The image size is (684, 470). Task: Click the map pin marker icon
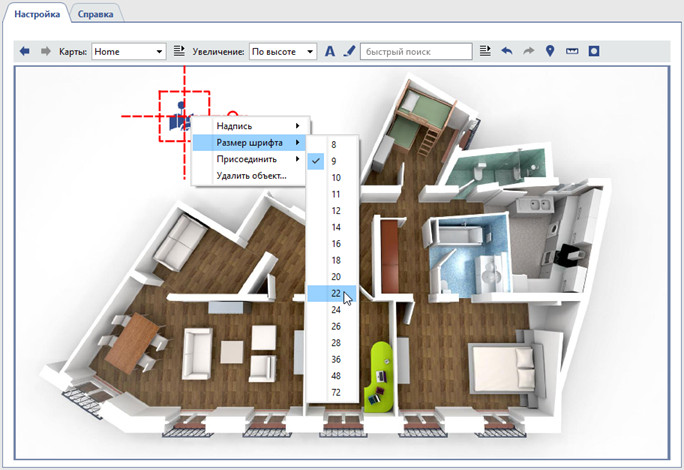tap(550, 51)
